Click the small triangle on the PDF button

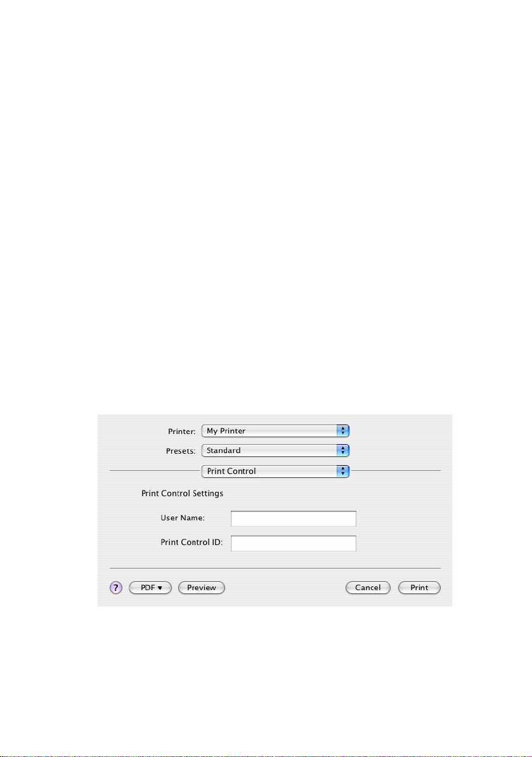coord(160,588)
